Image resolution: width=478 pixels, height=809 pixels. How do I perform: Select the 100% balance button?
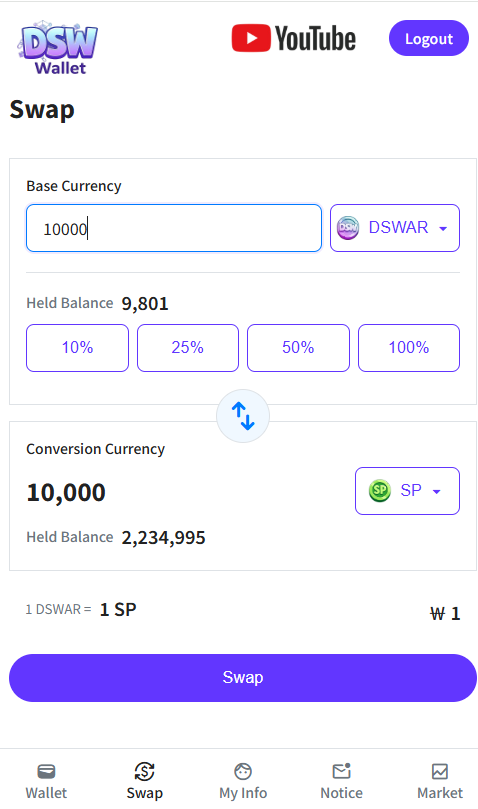tap(409, 348)
